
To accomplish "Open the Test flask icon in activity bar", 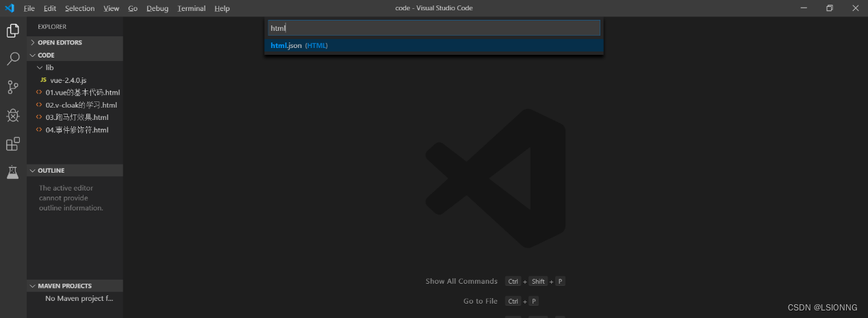I will tap(13, 172).
